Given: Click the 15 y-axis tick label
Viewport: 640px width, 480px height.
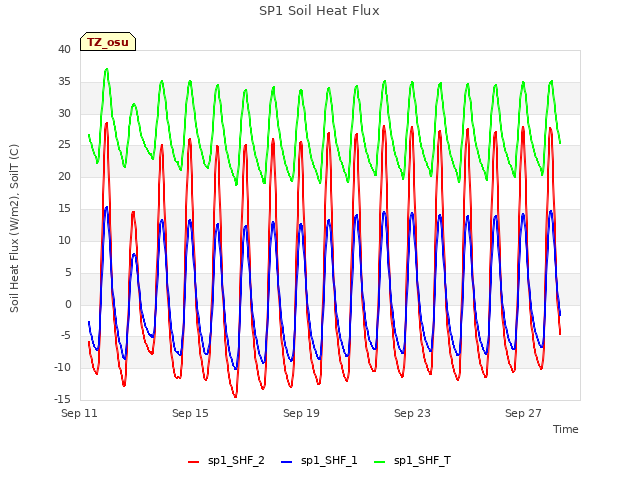Looking at the screenshot, I should pos(64,208).
